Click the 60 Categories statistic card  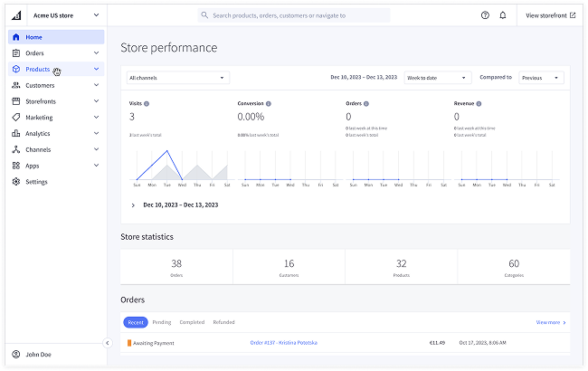(x=514, y=267)
